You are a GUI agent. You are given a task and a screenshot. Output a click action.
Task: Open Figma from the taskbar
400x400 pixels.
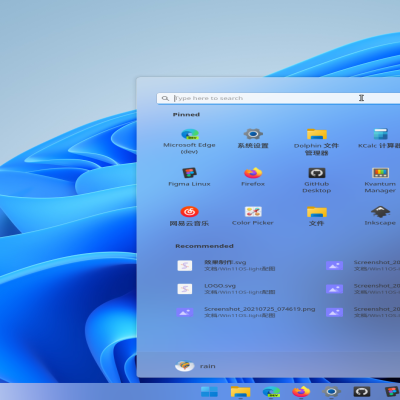point(392,392)
